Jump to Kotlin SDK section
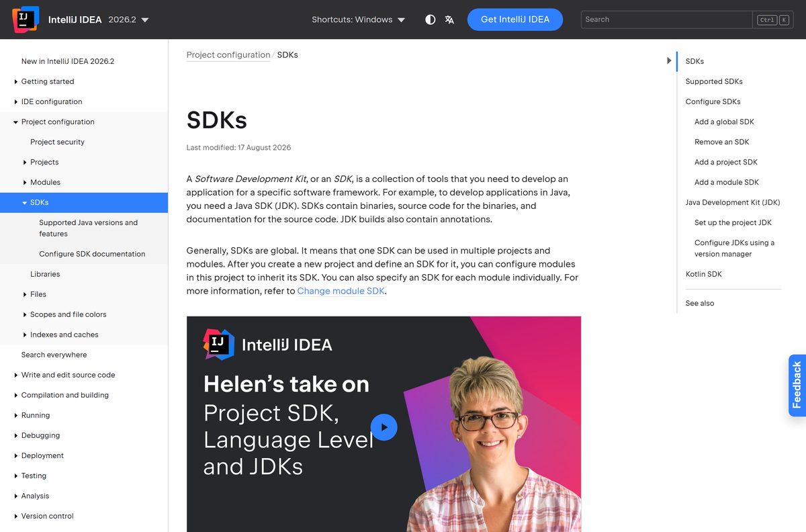The height and width of the screenshot is (532, 806). point(704,274)
